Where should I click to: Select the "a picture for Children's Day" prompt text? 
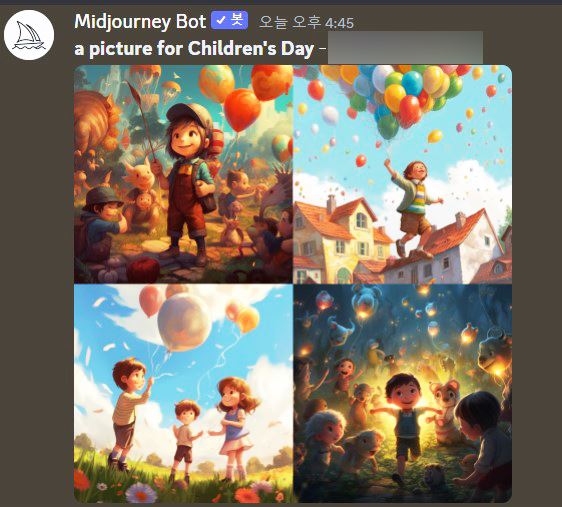[194, 48]
